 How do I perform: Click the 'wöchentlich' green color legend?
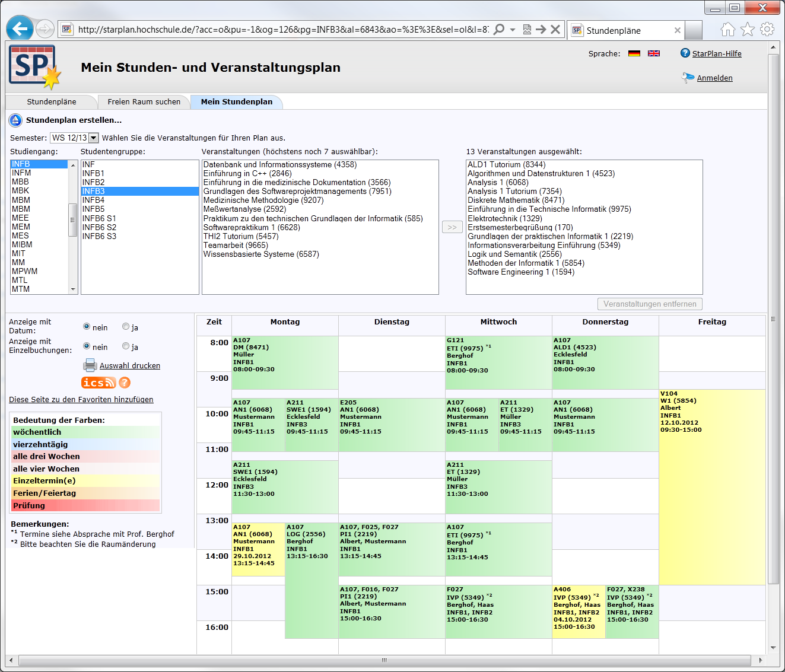tap(86, 432)
